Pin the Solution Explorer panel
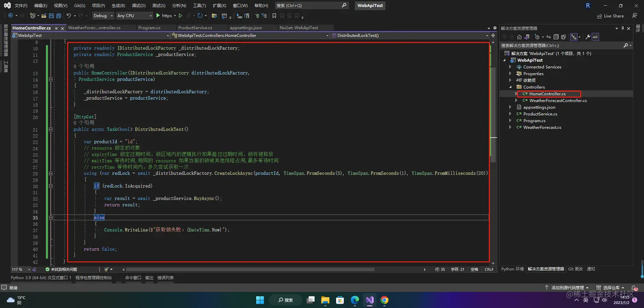644x308 pixels. click(623, 28)
